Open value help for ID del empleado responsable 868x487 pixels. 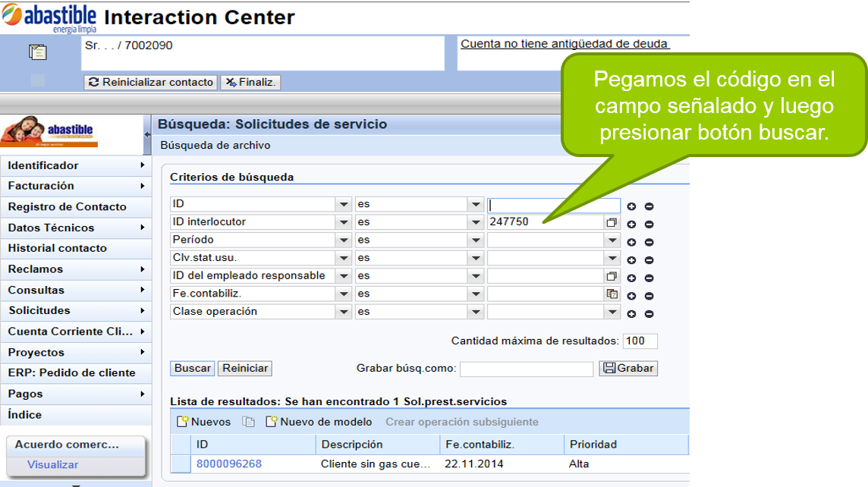[x=611, y=276]
